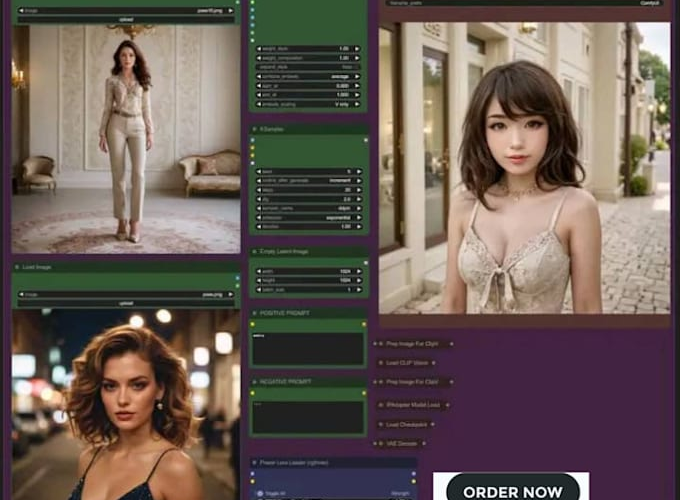Click the POSITIVE PROMPT node collapse dot
This screenshot has height=500, width=680.
[x=254, y=313]
